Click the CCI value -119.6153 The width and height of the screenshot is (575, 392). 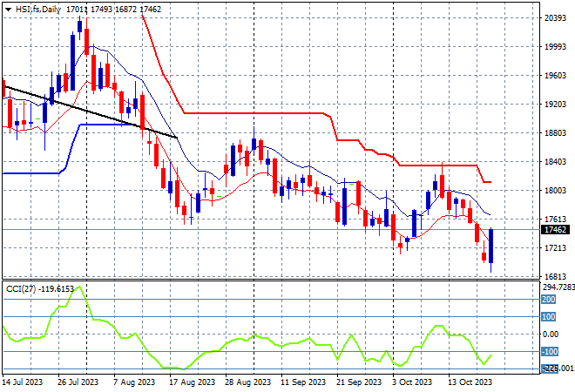(x=56, y=289)
